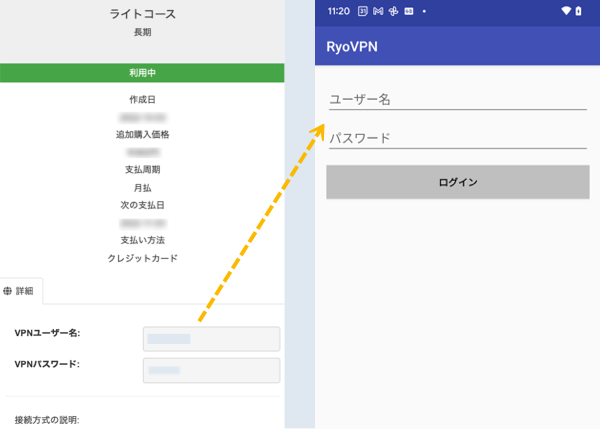
Task: Click the 追加購入価格 label
Action: point(142,134)
